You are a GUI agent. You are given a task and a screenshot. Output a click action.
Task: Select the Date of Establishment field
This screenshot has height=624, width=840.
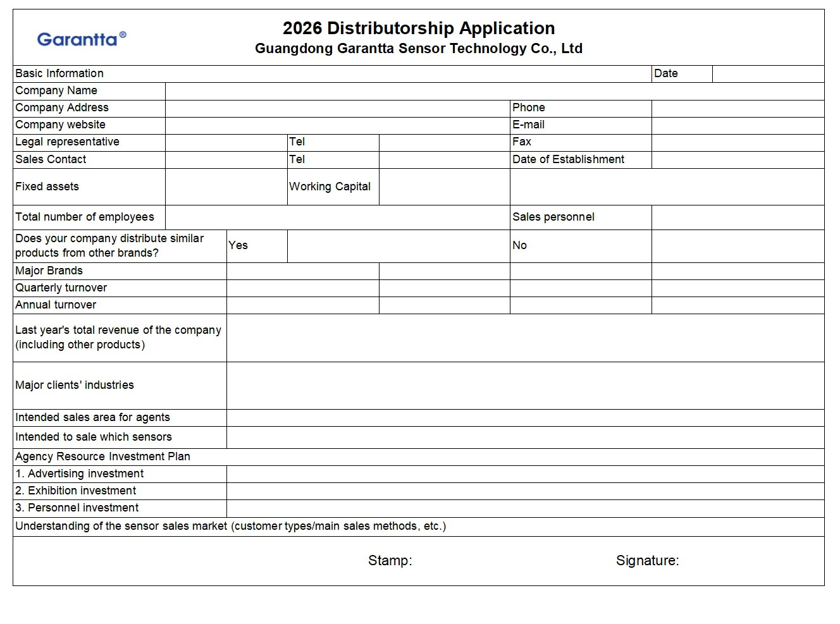[738, 159]
